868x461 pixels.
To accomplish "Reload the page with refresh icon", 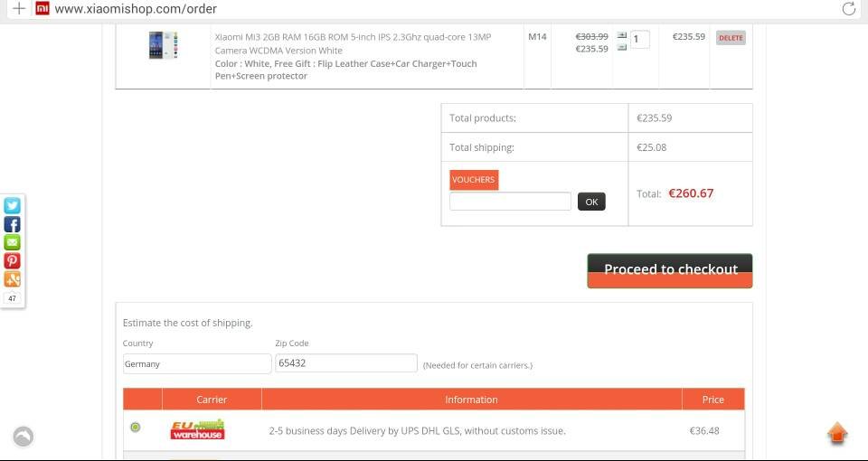I will coord(849,9).
